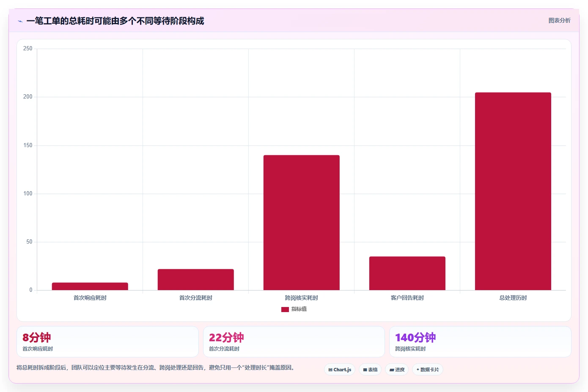Viewport: 588px width, 392px height.
Task: Click the lightning icon beside the title
Action: click(20, 21)
